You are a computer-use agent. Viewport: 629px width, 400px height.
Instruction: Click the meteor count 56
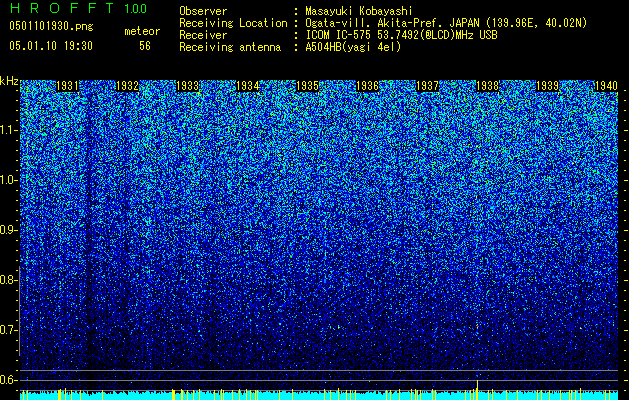click(145, 46)
